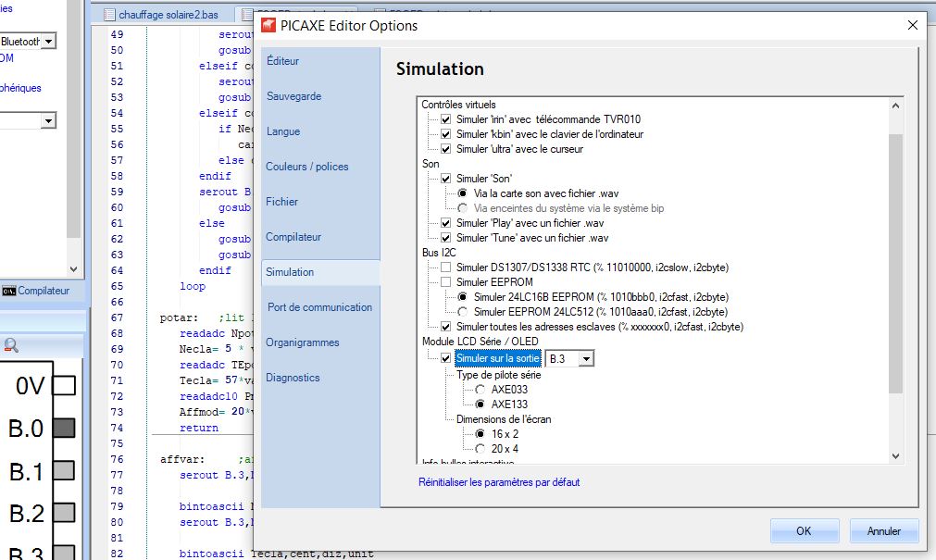The width and height of the screenshot is (936, 560).
Task: Click the 'affvar:' label in code editor
Action: pos(182,460)
